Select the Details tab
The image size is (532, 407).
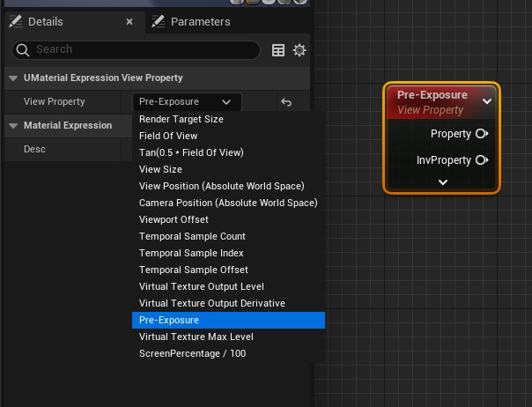tap(45, 21)
